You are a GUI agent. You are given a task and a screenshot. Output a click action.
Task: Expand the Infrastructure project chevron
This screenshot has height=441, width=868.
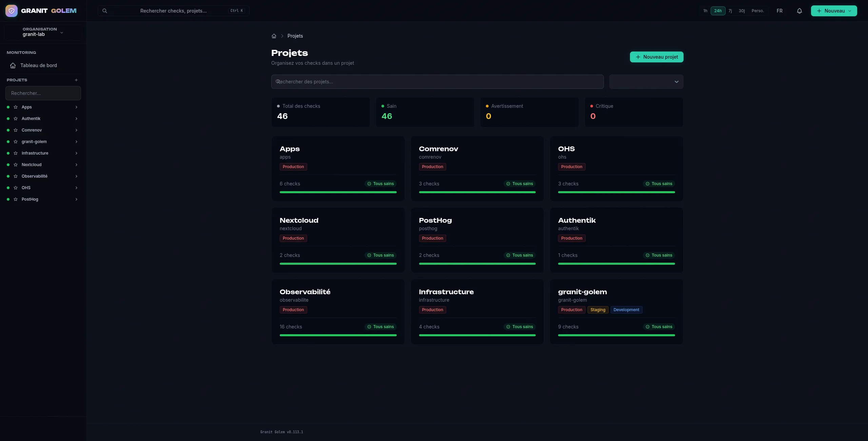pyautogui.click(x=76, y=153)
